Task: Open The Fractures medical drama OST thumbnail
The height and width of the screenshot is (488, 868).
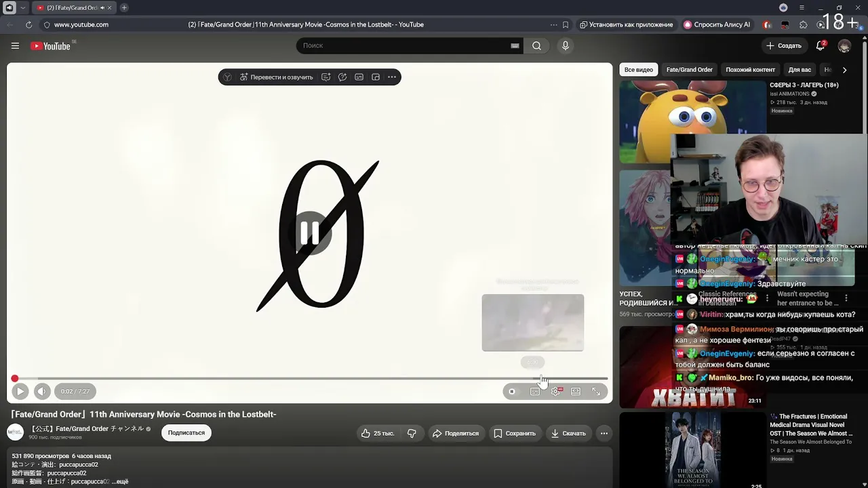Action: click(692, 450)
